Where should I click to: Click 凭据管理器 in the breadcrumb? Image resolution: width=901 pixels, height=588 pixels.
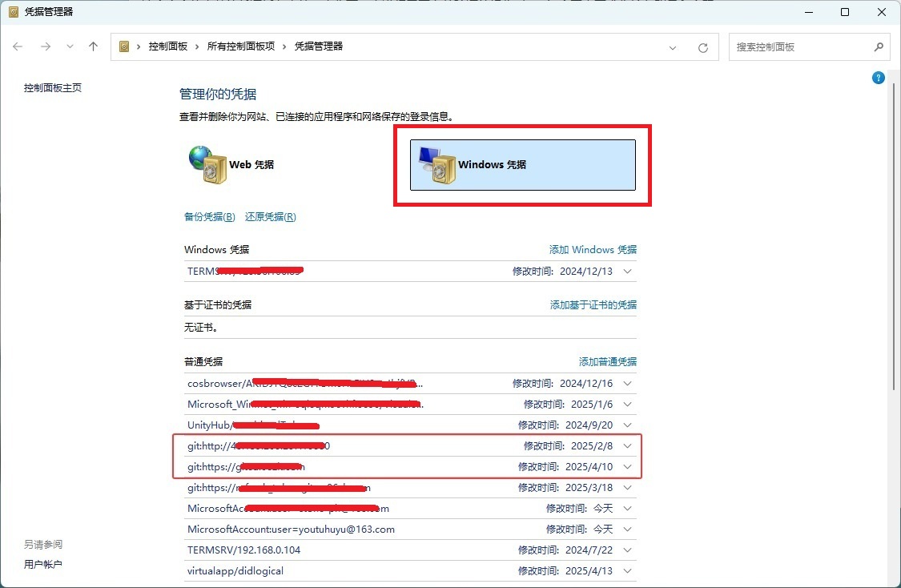click(x=318, y=46)
